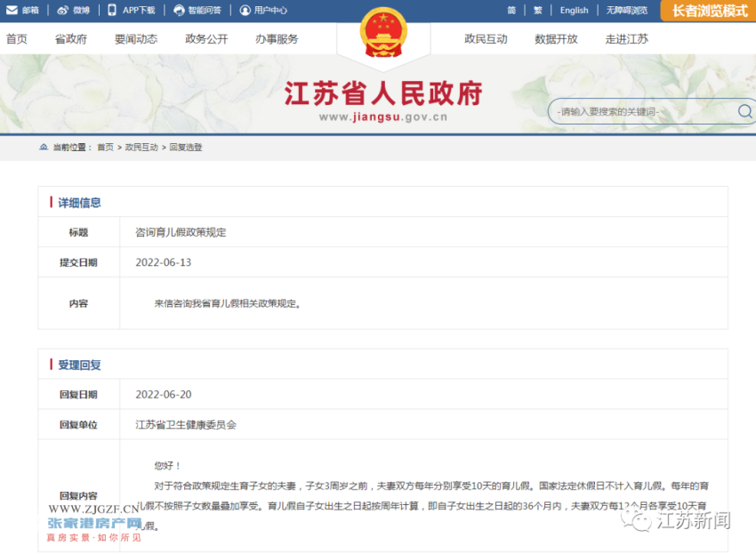
Task: Click the 微博 link text
Action: point(82,10)
